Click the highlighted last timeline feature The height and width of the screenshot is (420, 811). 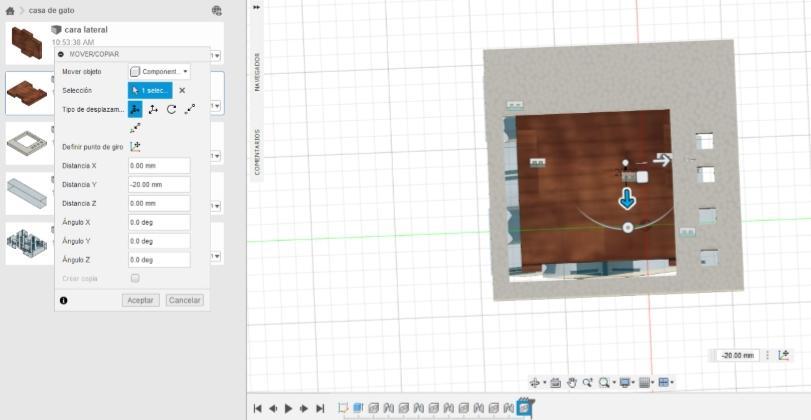pyautogui.click(x=524, y=409)
